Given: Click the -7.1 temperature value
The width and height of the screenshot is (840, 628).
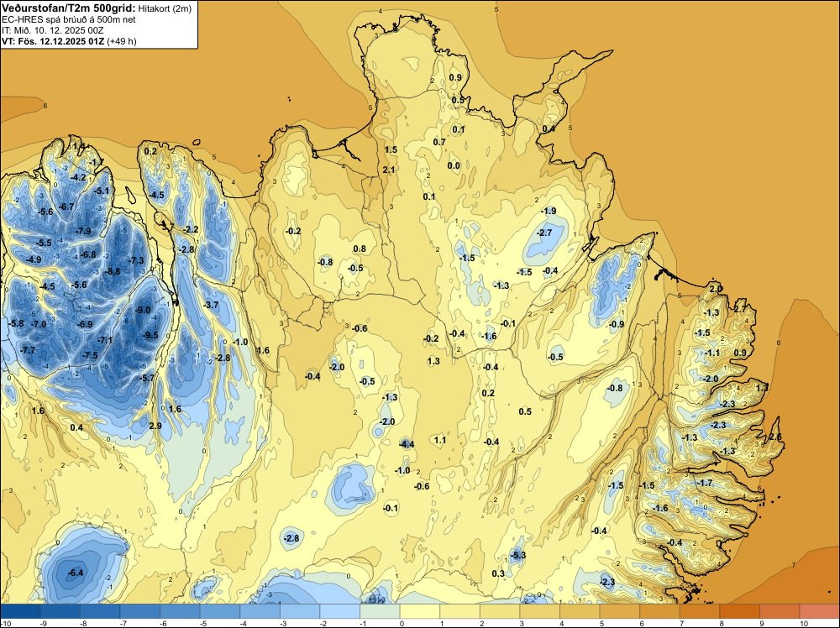Looking at the screenshot, I should pos(105,340).
